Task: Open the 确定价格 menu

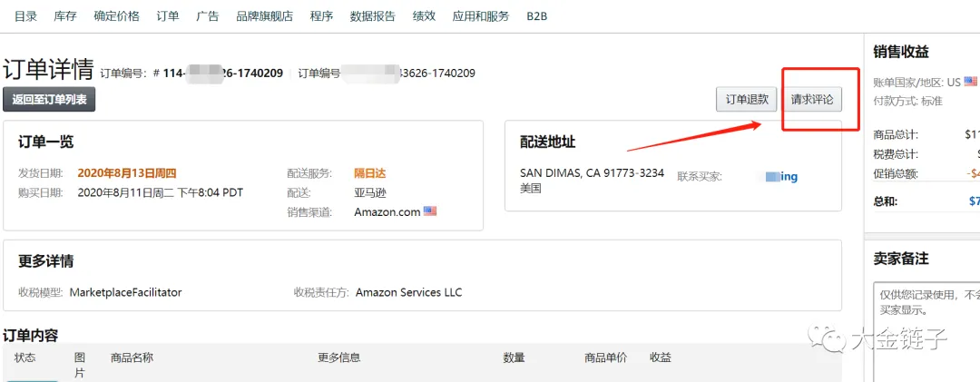Action: click(x=117, y=16)
